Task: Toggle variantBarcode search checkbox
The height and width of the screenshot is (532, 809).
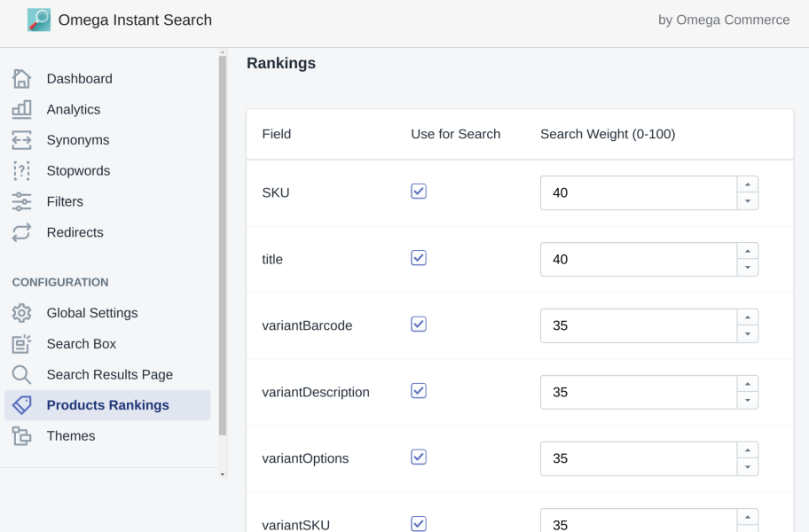Action: click(x=419, y=325)
